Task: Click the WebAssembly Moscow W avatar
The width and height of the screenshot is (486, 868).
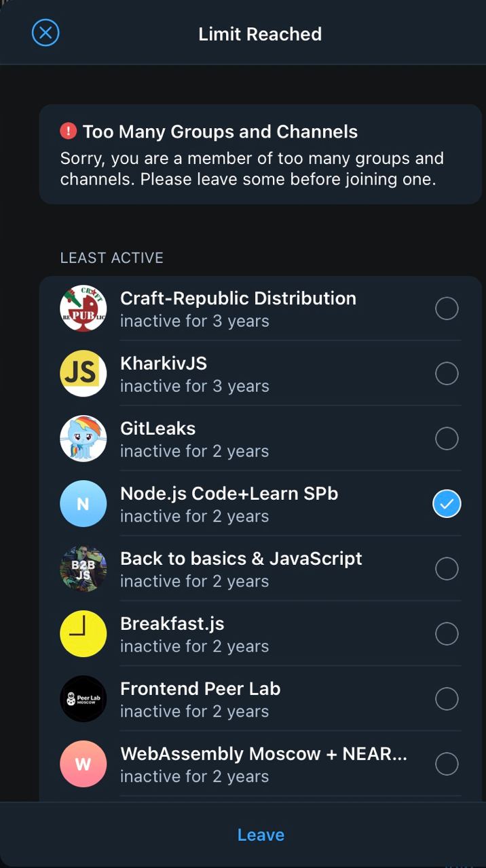Action: point(83,764)
